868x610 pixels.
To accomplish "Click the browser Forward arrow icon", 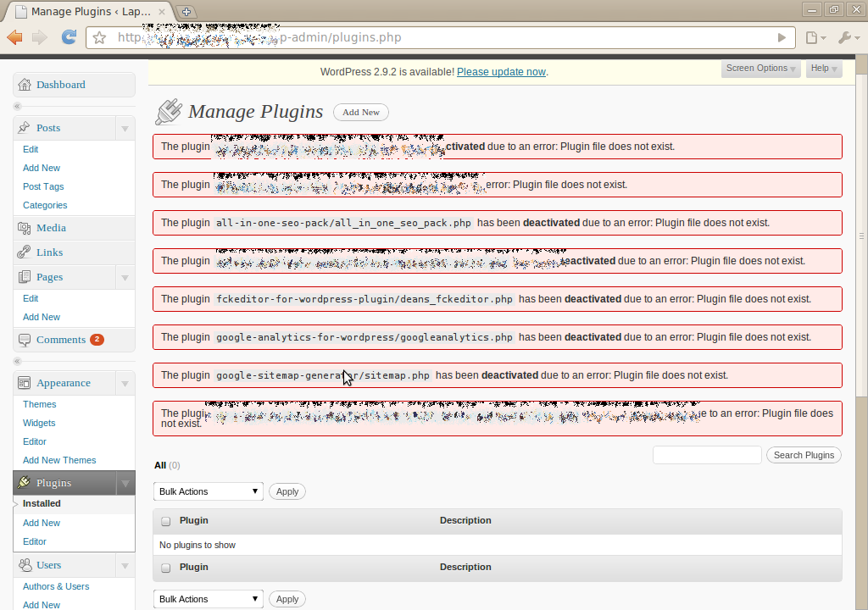I will click(40, 37).
